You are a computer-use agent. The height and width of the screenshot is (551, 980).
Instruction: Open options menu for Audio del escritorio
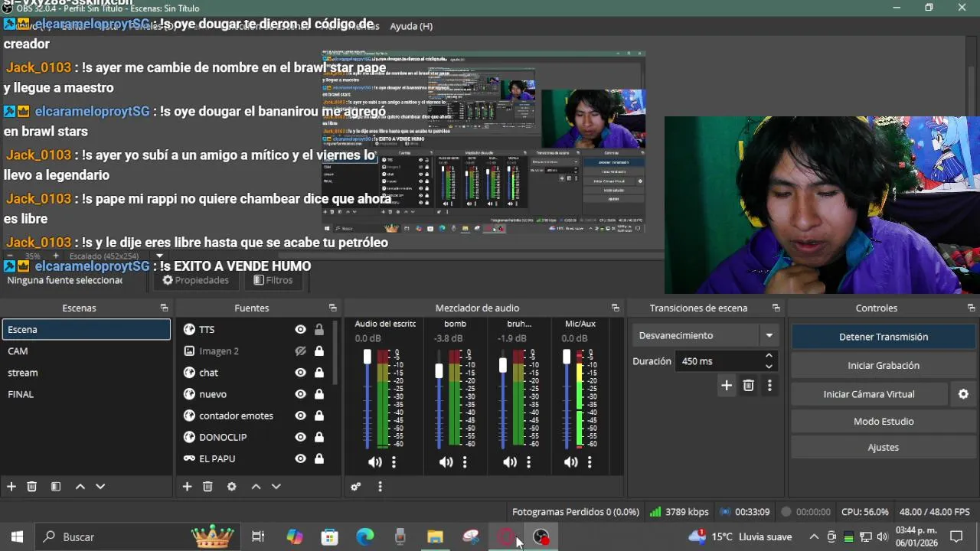coord(394,462)
